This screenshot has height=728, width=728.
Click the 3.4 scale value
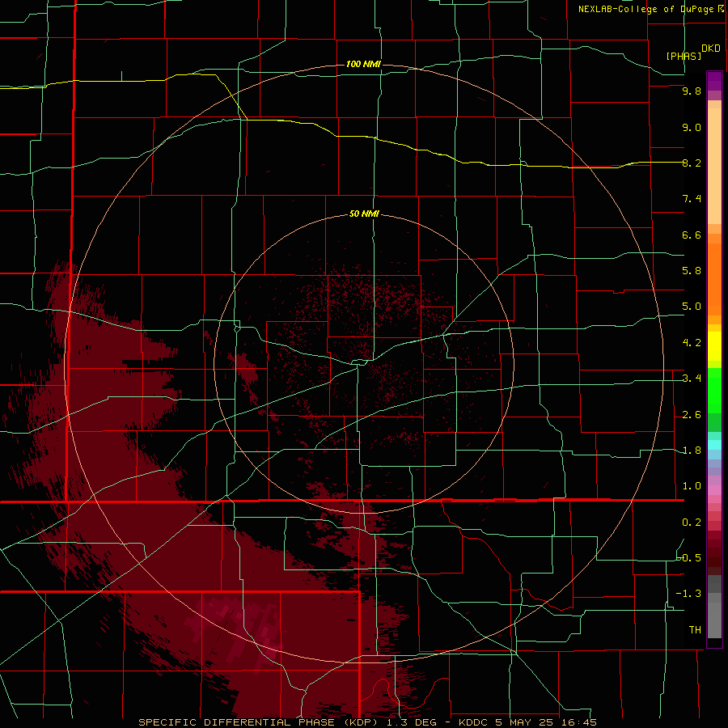[x=692, y=379]
